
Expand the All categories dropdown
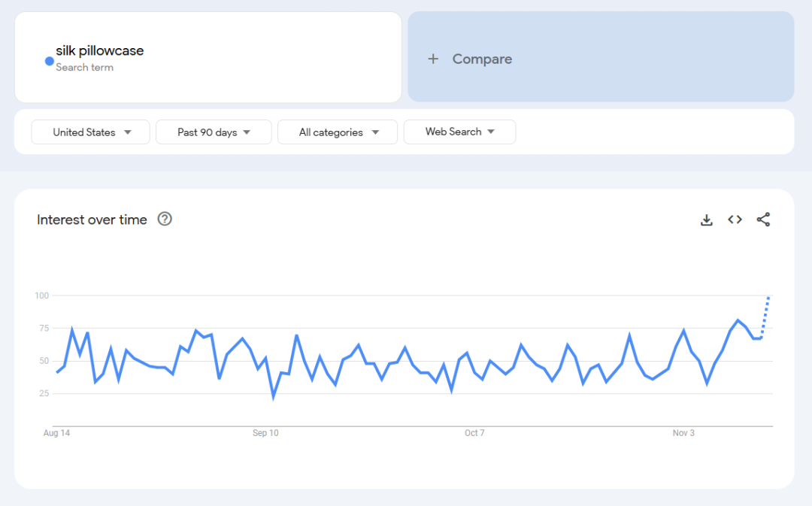[x=338, y=132]
